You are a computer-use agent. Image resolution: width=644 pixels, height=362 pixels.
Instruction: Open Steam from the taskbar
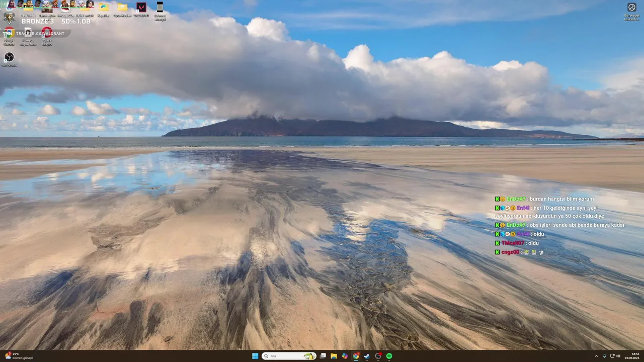point(367,356)
